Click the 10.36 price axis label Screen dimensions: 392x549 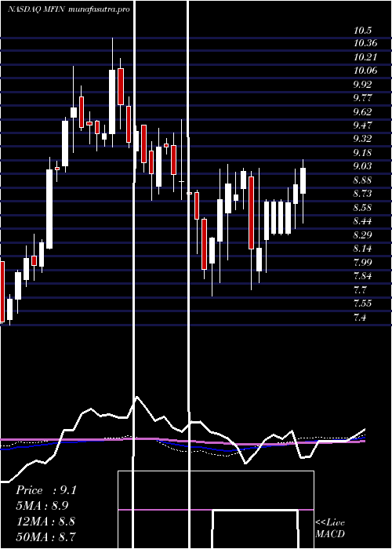(365, 43)
